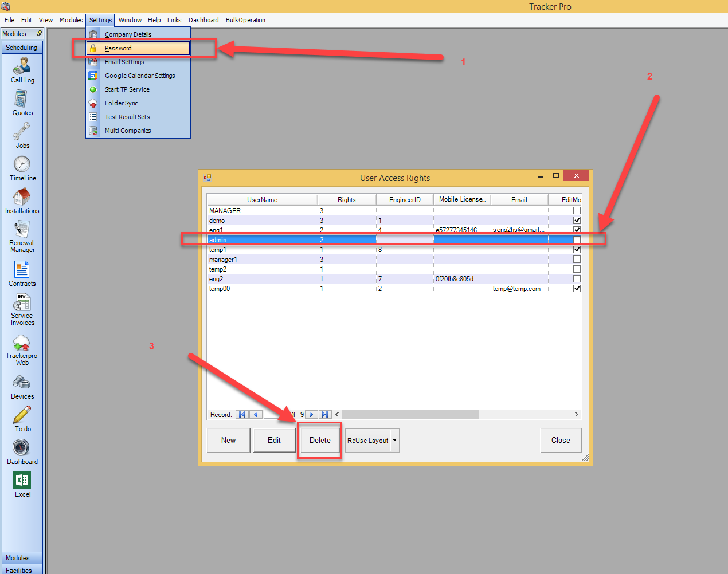Switch to the Facilities sidebar tab
Viewport: 728px width, 574px height.
click(x=22, y=570)
